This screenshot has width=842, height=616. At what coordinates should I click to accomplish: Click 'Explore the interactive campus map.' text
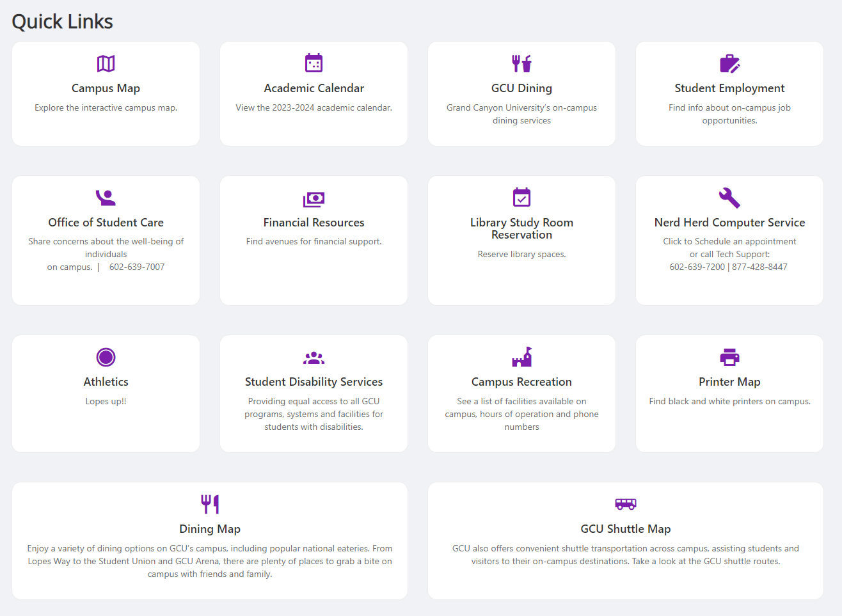tap(106, 108)
